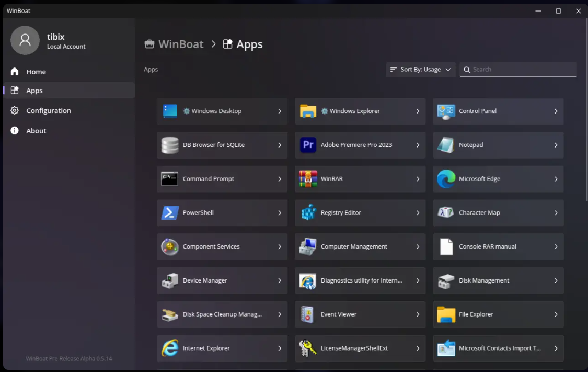
Task: Click the Command Prompt icon
Action: pyautogui.click(x=169, y=179)
